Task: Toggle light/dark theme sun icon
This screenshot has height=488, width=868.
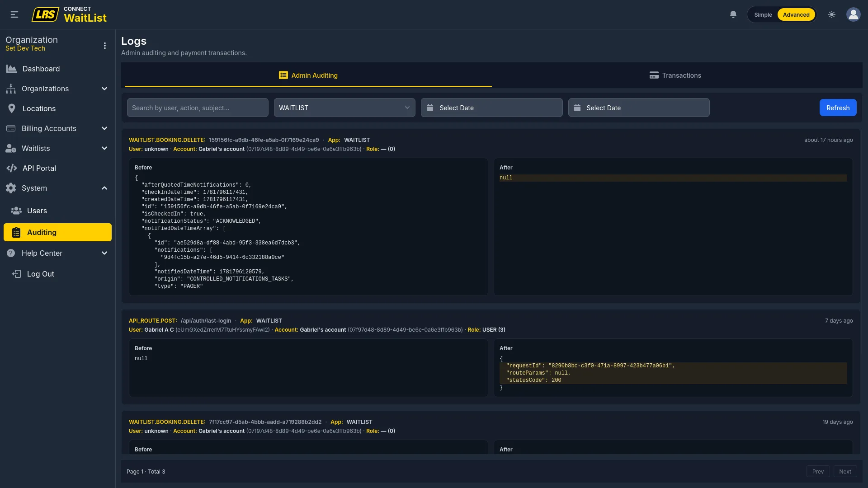Action: pos(832,14)
